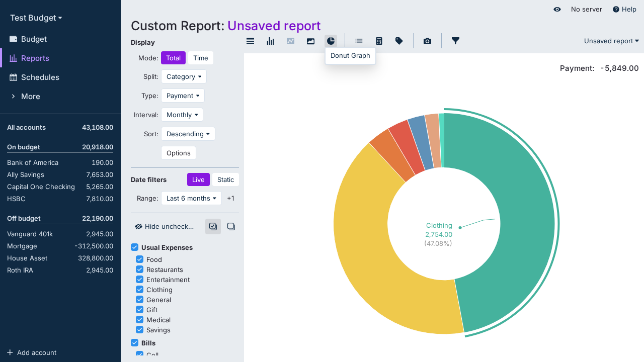
Task: Click the Donut Graph toolbar icon
Action: click(331, 41)
